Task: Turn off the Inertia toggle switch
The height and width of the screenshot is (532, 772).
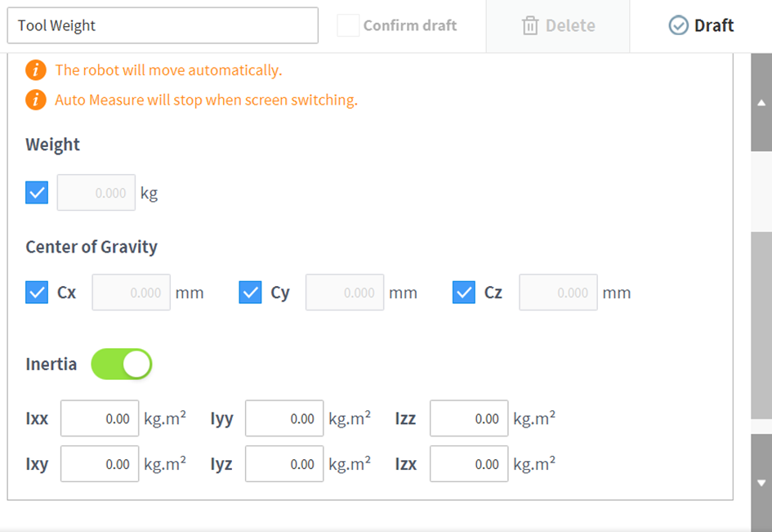Action: pyautogui.click(x=122, y=364)
